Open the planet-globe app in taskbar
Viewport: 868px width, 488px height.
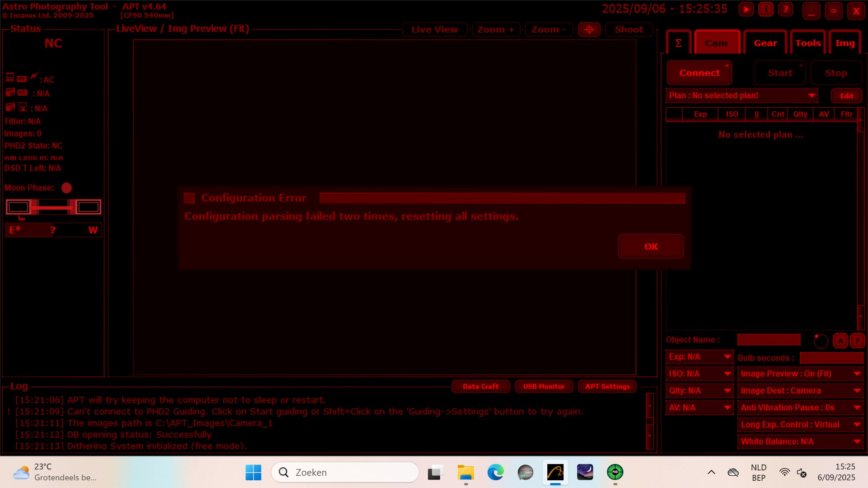click(525, 472)
